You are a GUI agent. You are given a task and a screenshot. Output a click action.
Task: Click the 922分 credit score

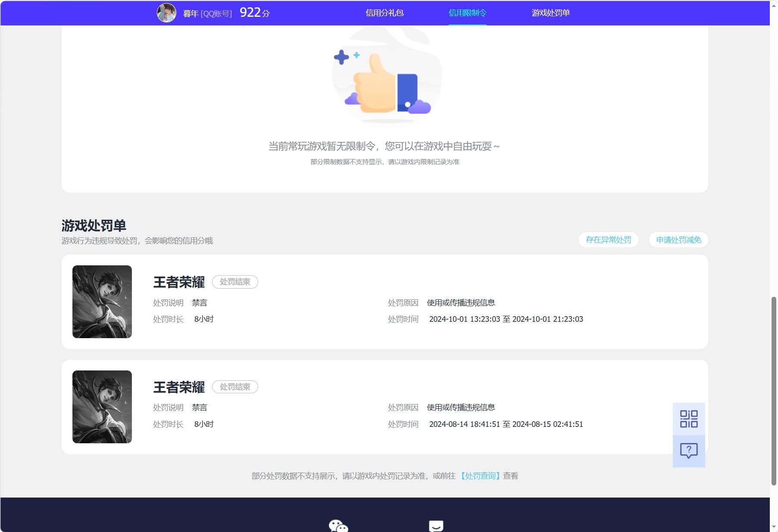pos(255,12)
